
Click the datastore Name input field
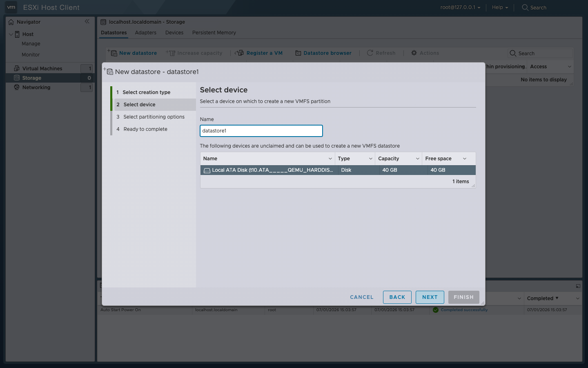[261, 131]
